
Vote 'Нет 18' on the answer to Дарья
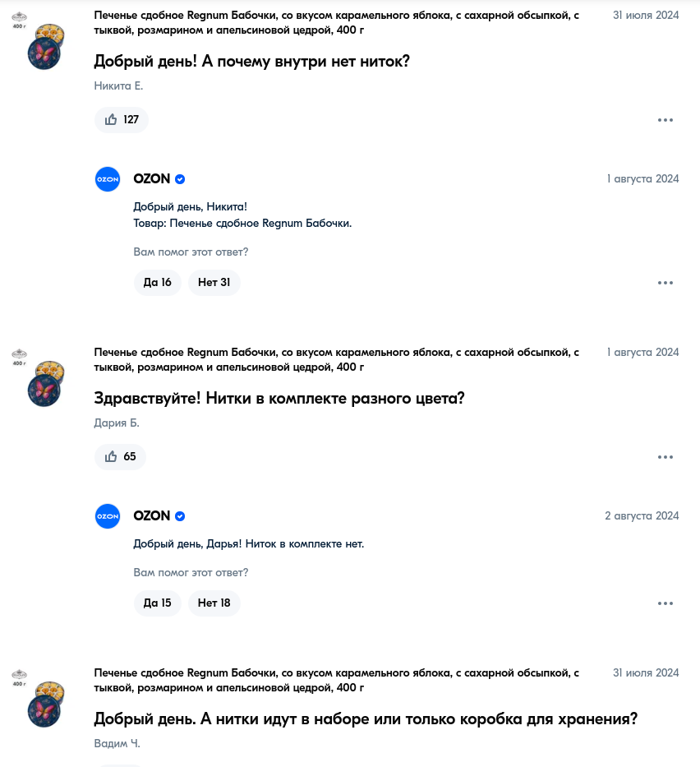(214, 603)
